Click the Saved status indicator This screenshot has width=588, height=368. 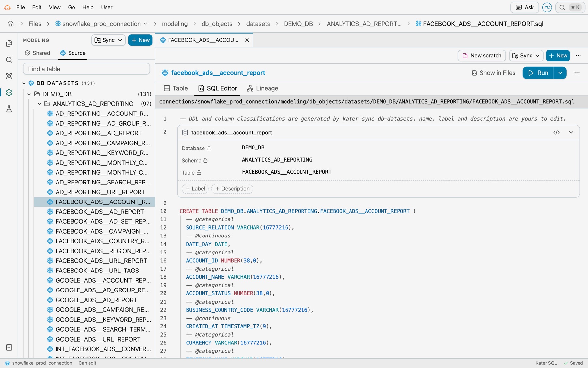573,363
